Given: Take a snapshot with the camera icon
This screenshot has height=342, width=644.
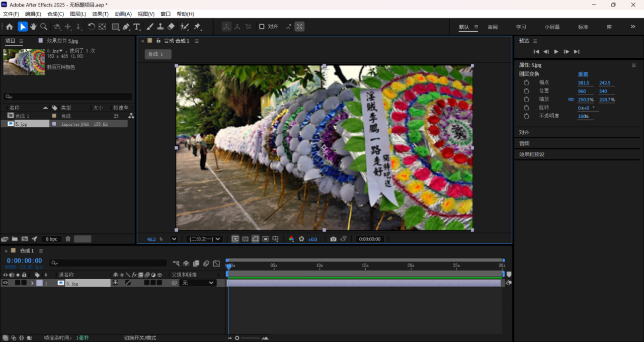Looking at the screenshot, I should pos(333,239).
